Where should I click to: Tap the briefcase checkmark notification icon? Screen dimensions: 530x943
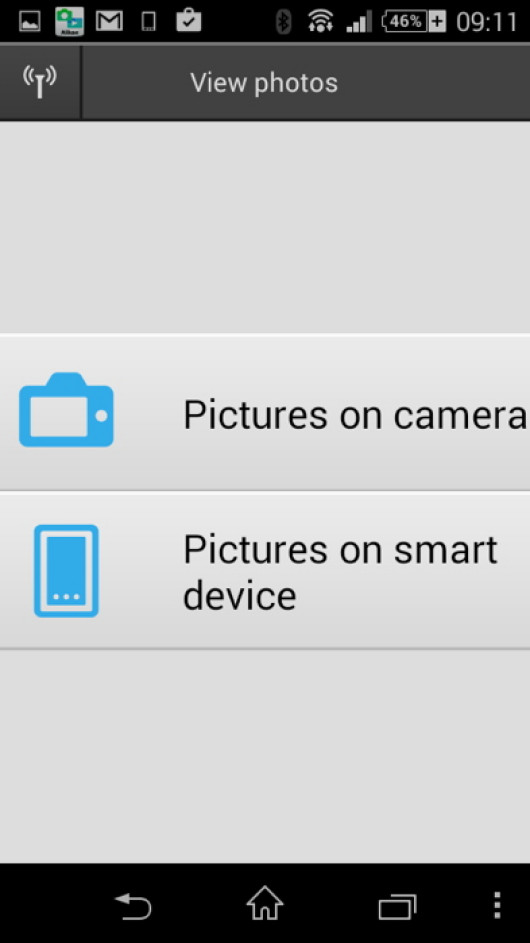coord(188,20)
